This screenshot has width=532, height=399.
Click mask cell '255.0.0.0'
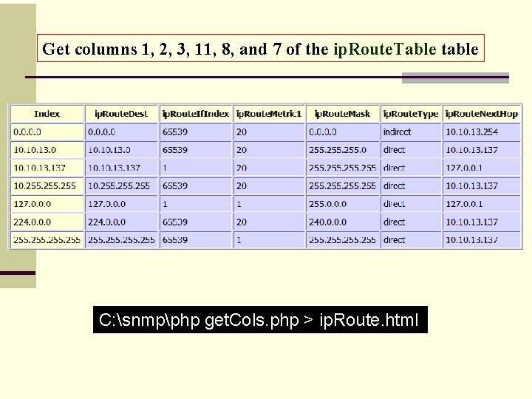click(342, 204)
